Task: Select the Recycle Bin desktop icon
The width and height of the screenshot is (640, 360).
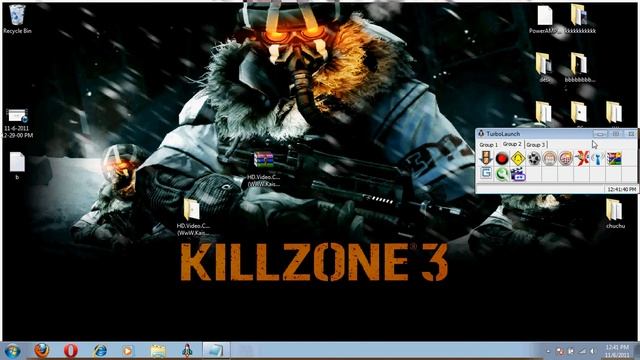Action: 17,19
